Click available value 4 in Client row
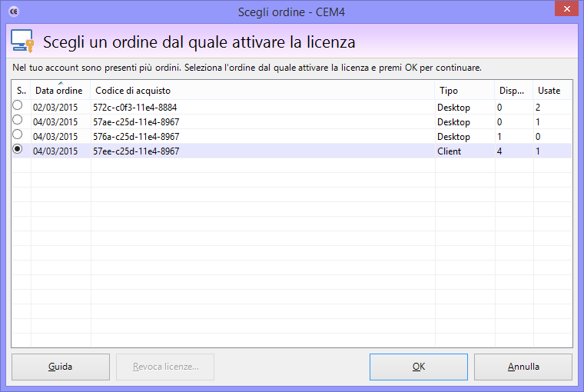Image resolution: width=584 pixels, height=392 pixels. [x=499, y=151]
